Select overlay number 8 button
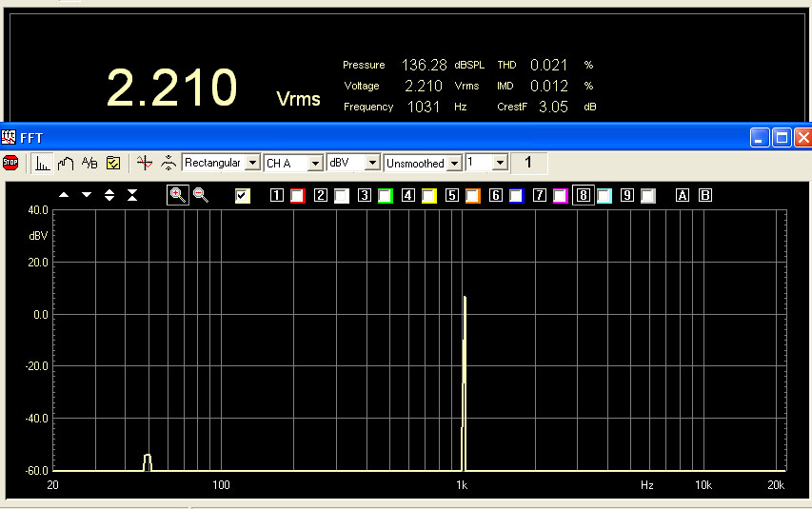 (x=583, y=196)
